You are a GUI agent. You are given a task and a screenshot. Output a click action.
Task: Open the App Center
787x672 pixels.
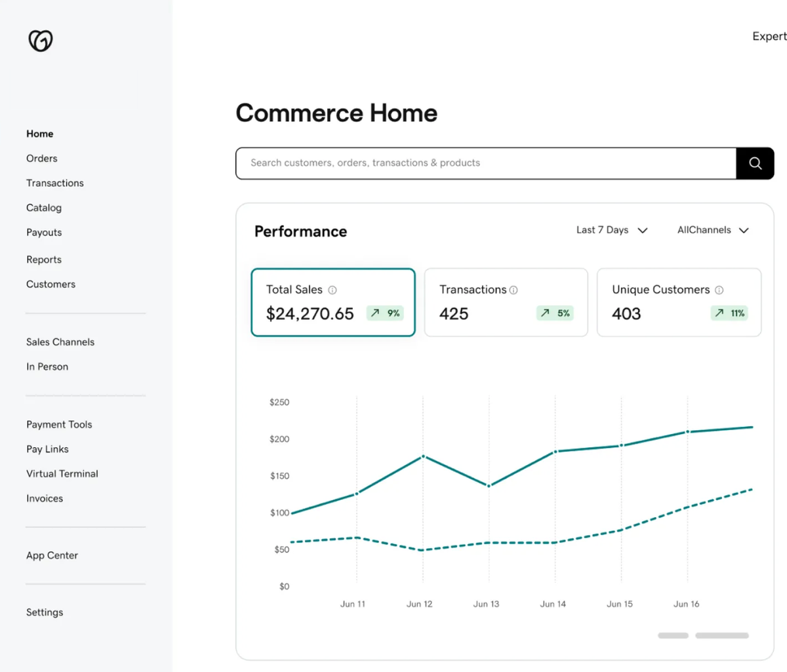tap(52, 555)
